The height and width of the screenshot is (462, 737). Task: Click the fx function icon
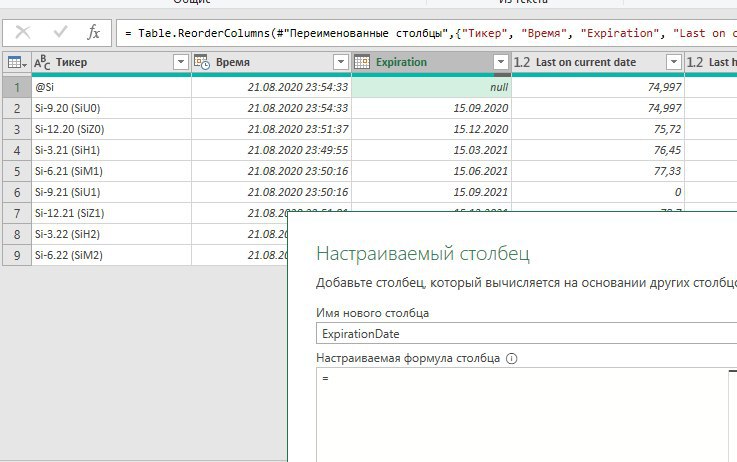[94, 32]
